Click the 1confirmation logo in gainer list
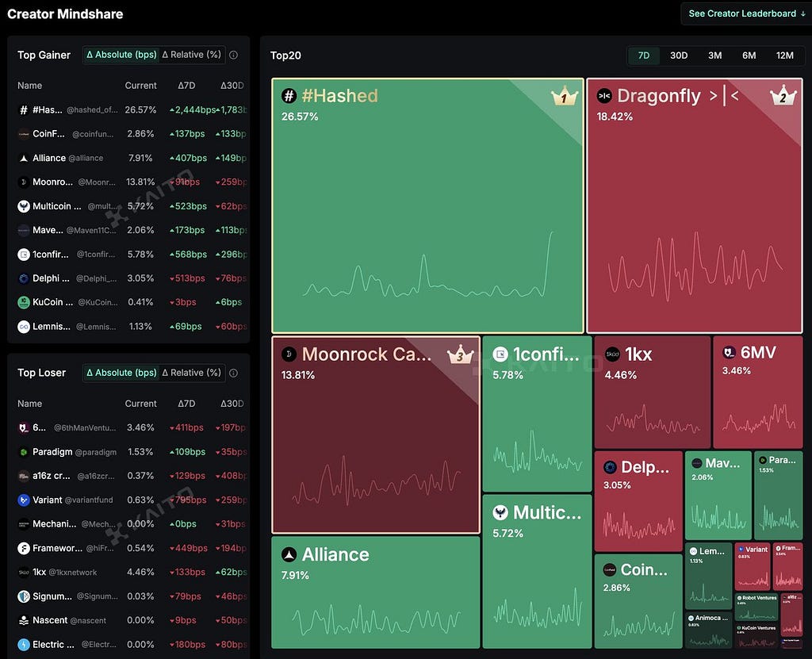Screen dimensions: 812x659 coord(23,255)
